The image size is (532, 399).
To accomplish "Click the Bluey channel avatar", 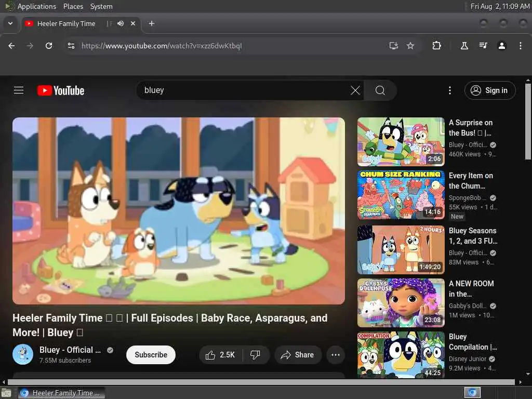I will pos(23,354).
